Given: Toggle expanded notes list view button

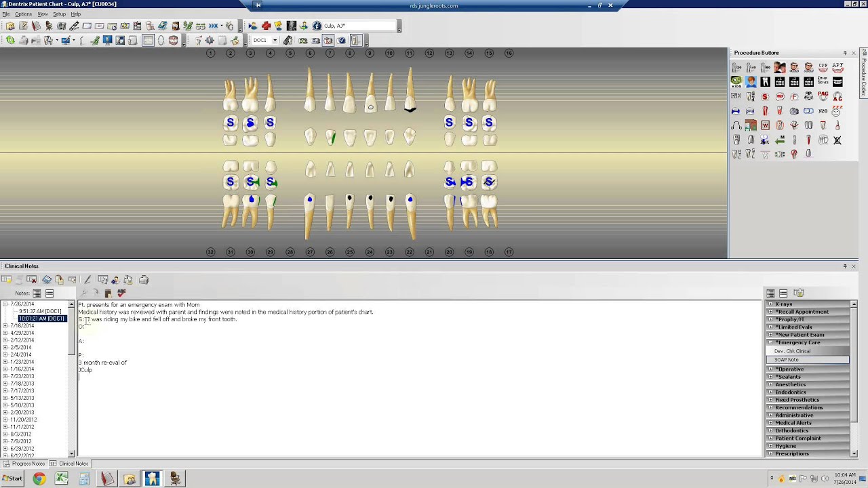Looking at the screenshot, I should [x=37, y=293].
